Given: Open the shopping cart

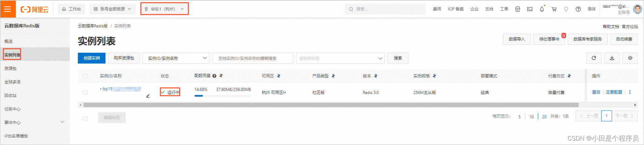Looking at the screenshot, I should tap(554, 9).
